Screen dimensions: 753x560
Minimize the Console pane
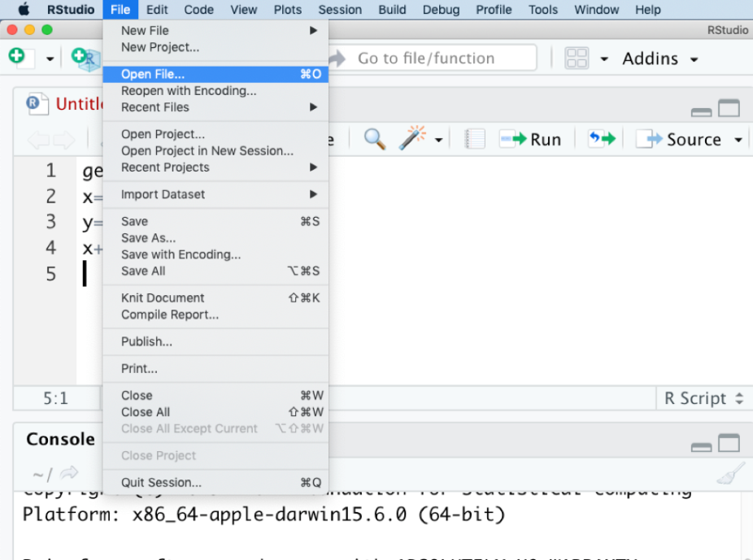[x=701, y=447]
